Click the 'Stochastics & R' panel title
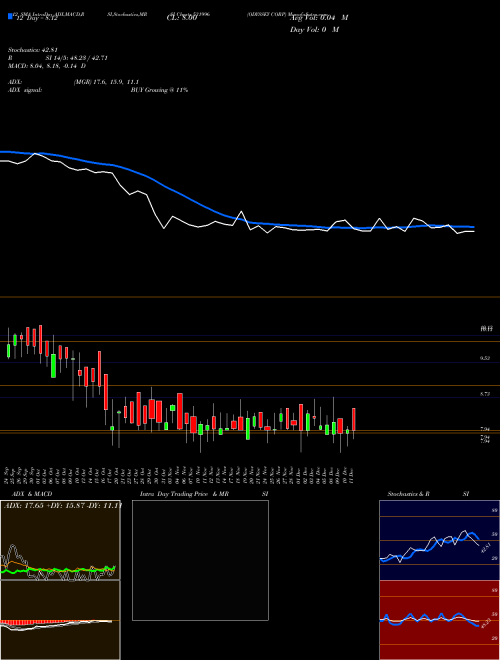The height and width of the screenshot is (660, 500). tap(409, 494)
